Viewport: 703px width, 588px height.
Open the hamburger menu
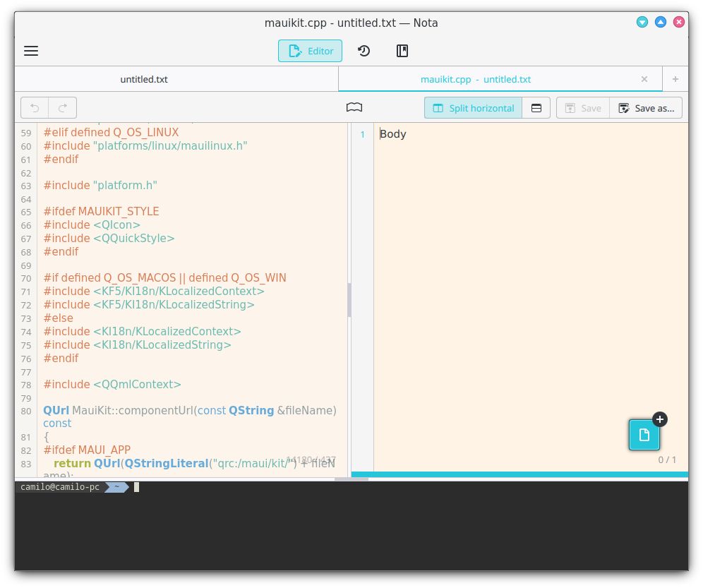pyautogui.click(x=31, y=51)
